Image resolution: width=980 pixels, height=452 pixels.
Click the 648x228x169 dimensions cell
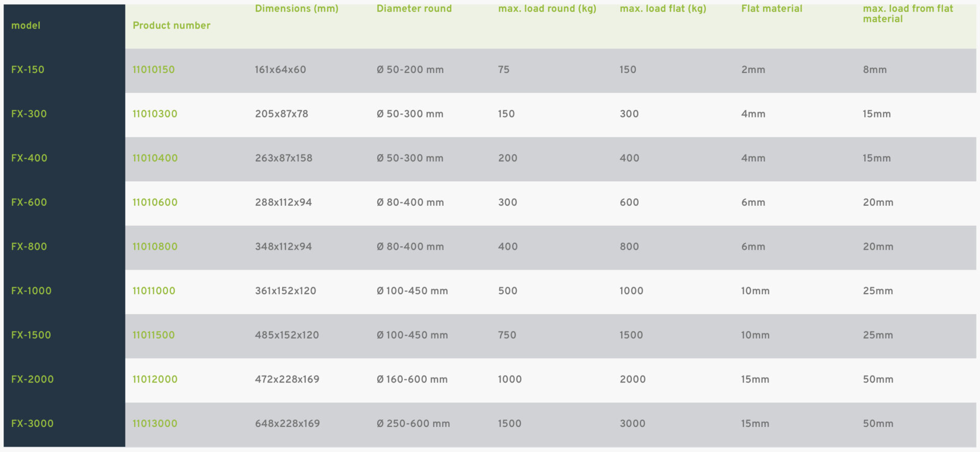tap(287, 423)
